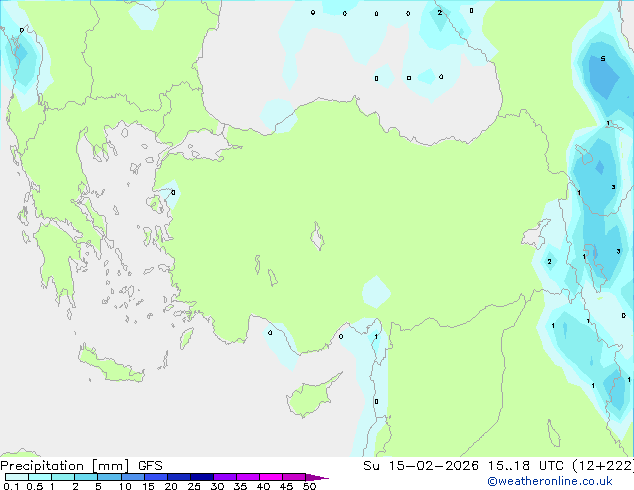Image resolution: width=634 pixels, height=490 pixels.
Task: Click the 10–15 mm legend color swatch
Action: coord(133,477)
